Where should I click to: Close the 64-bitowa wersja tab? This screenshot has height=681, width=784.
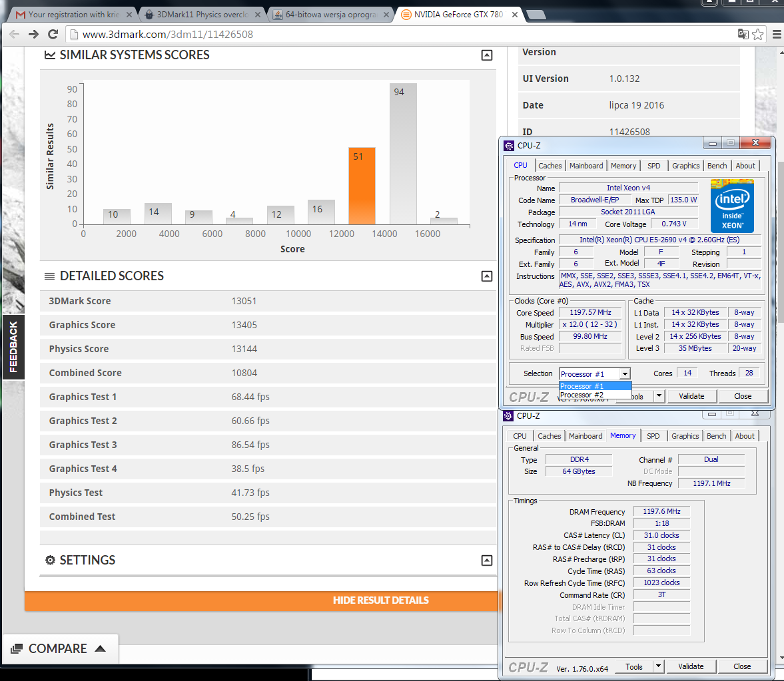386,15
